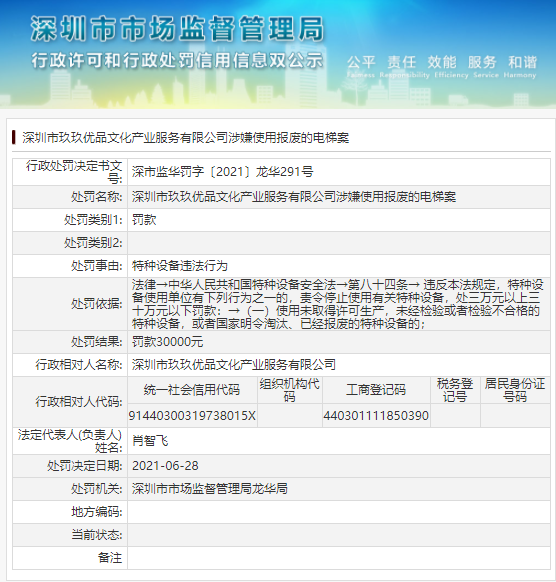Click the 工商登记码 column header
This screenshot has width=556, height=582.
tap(376, 390)
